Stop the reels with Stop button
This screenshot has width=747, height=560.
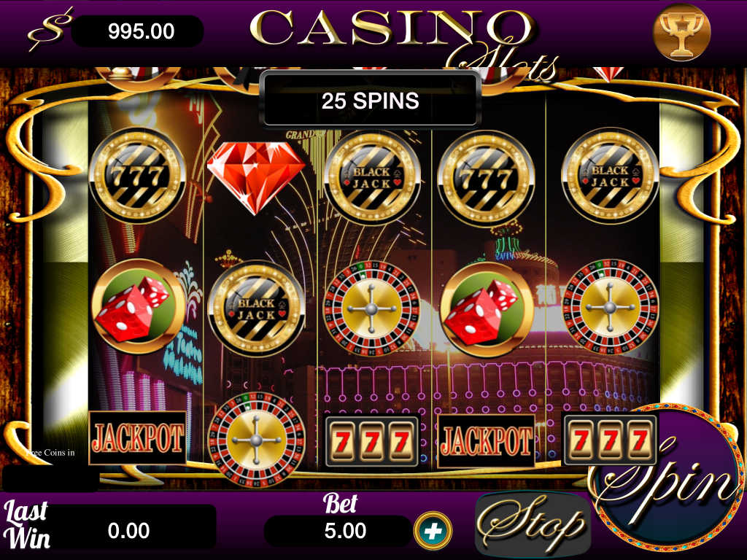tap(533, 524)
